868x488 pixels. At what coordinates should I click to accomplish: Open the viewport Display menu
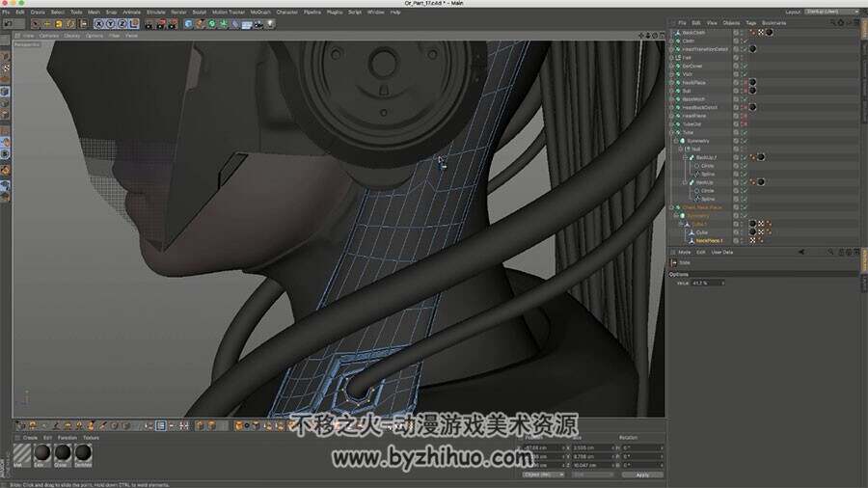tap(72, 36)
